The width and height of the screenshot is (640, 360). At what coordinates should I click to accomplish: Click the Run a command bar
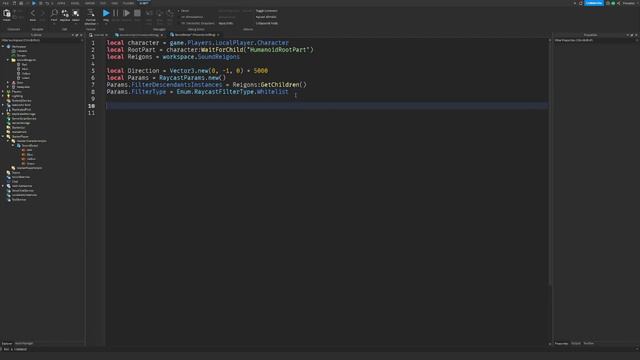tap(320, 349)
